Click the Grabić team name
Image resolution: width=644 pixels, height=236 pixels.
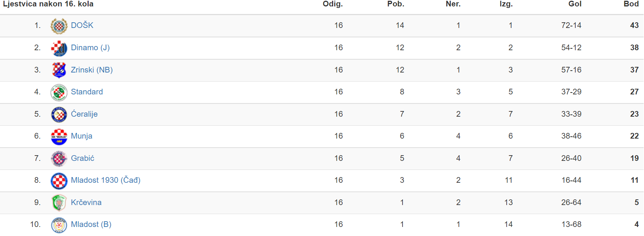click(83, 158)
